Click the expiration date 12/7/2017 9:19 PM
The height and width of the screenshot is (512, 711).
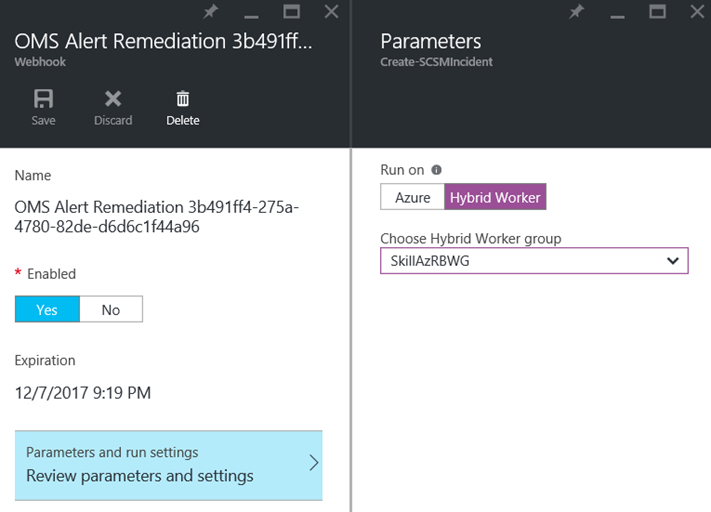(83, 393)
